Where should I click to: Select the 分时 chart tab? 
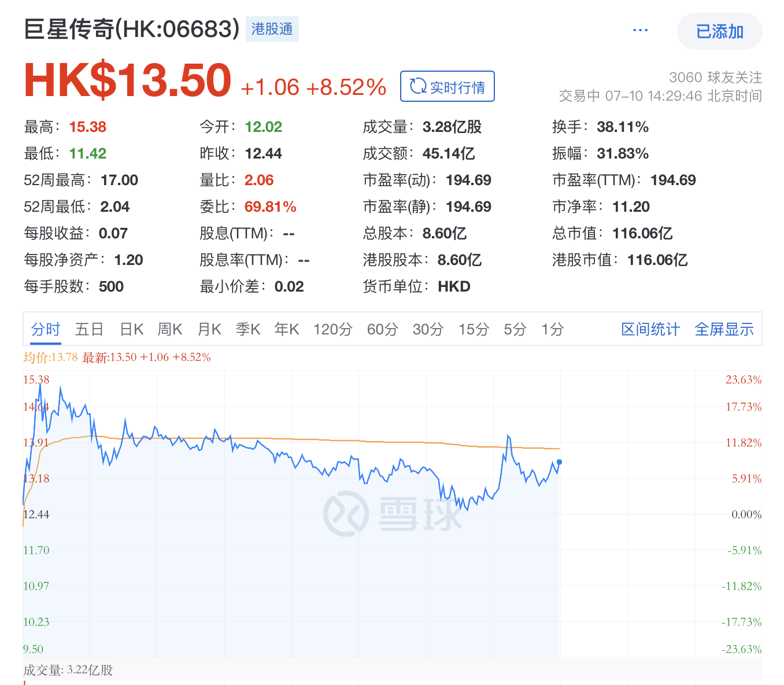pos(46,329)
